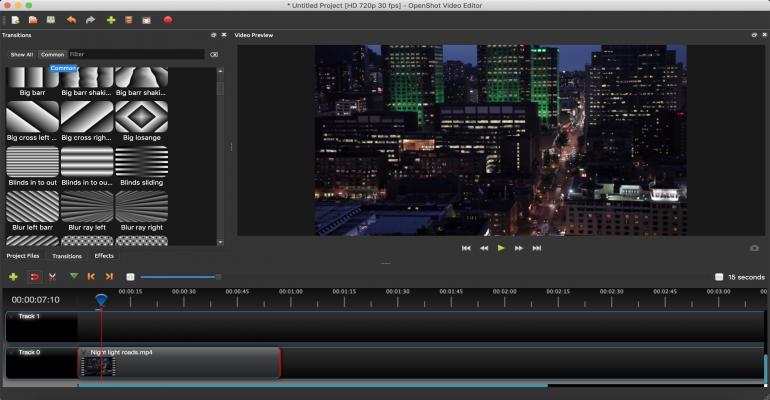Open the Track 0 menu arrow
The image size is (770, 400).
pyautogui.click(x=11, y=352)
